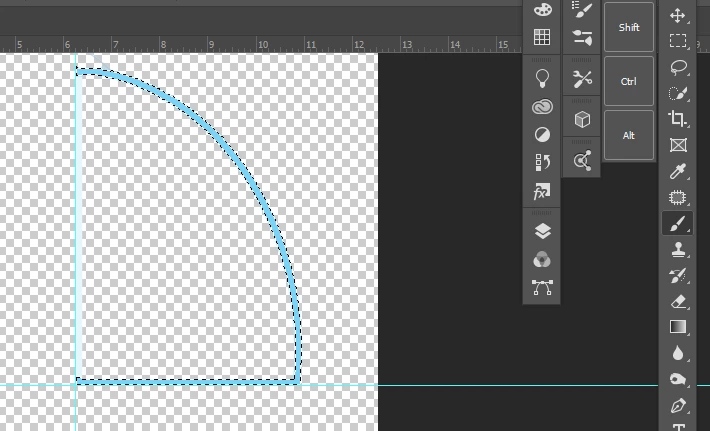This screenshot has height=431, width=710.
Task: Select the Blur droplet tool
Action: point(677,353)
